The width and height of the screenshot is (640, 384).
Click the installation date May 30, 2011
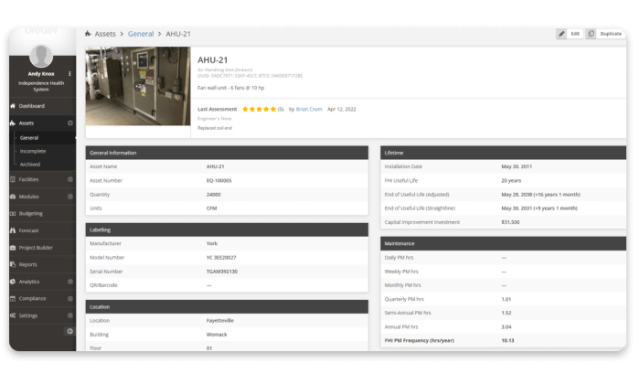516,167
